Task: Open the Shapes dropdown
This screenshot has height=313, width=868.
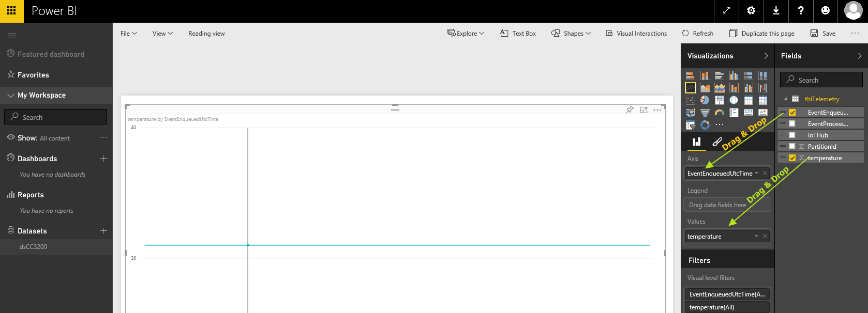Action: [571, 34]
